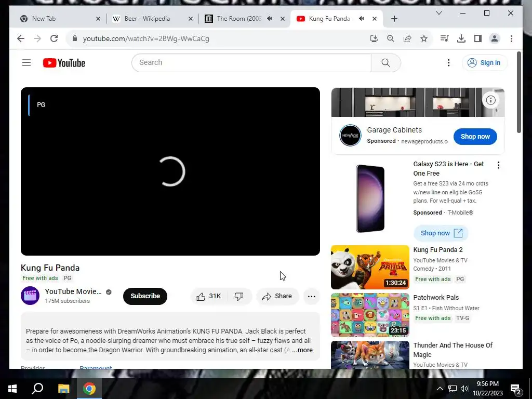Click the Kung Fu Panda video player
The image size is (532, 399).
click(x=170, y=171)
